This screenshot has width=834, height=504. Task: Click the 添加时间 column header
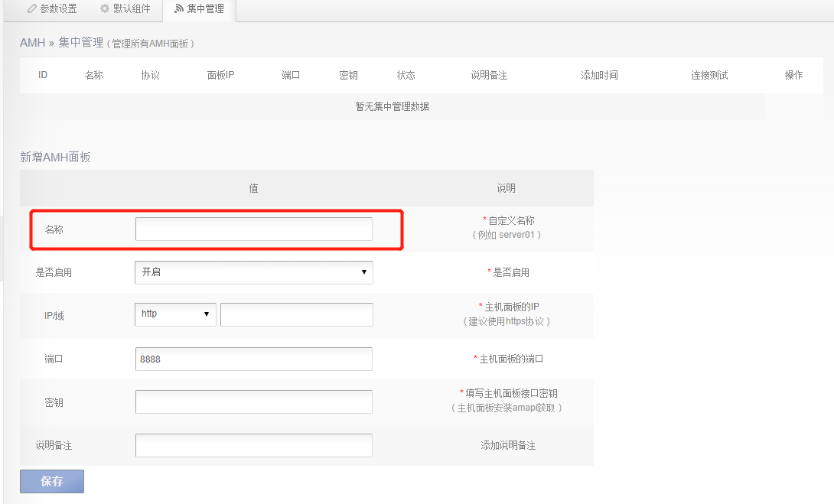coord(599,75)
